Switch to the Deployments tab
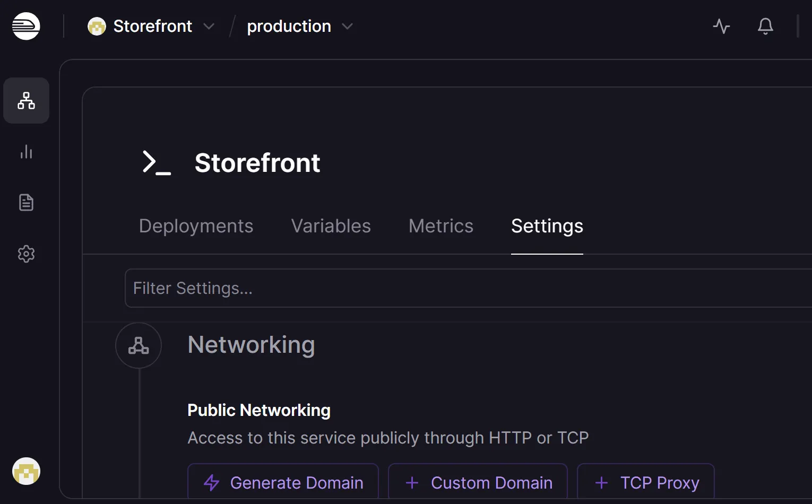This screenshot has height=504, width=812. 196,226
